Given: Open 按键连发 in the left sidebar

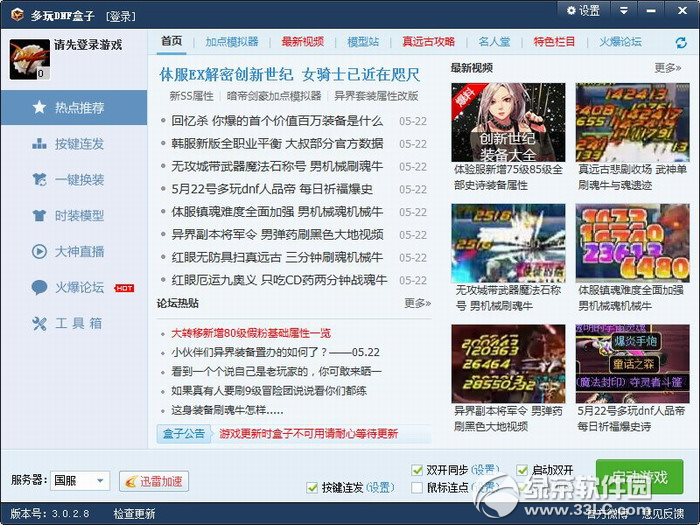Looking at the screenshot, I should [x=39, y=143].
